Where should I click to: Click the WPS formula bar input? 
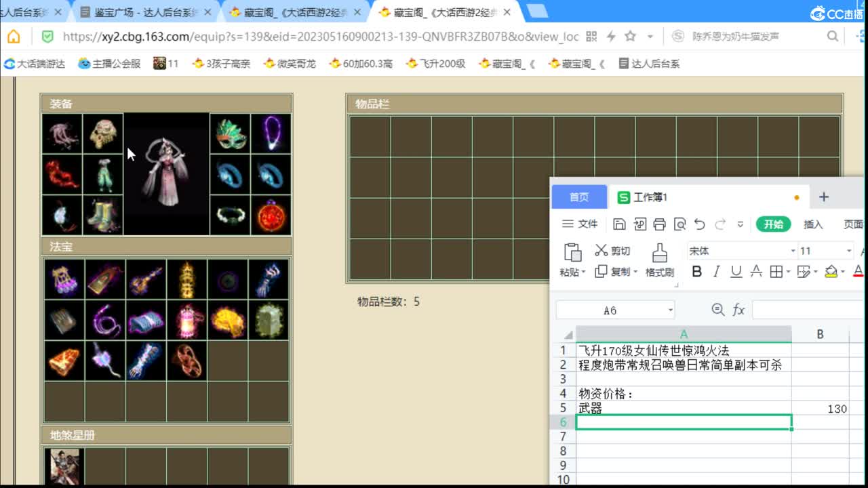(808, 310)
